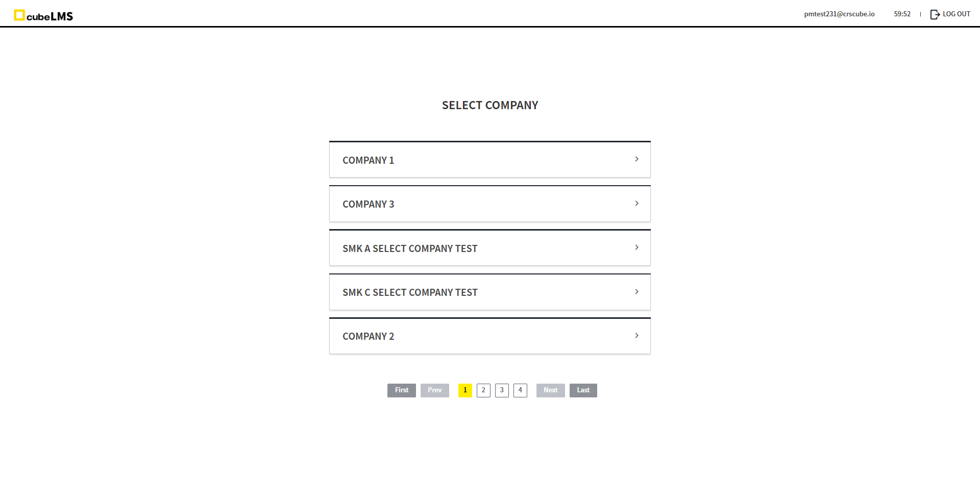980x478 pixels.
Task: Click the pmtest231 account email
Action: pos(839,14)
